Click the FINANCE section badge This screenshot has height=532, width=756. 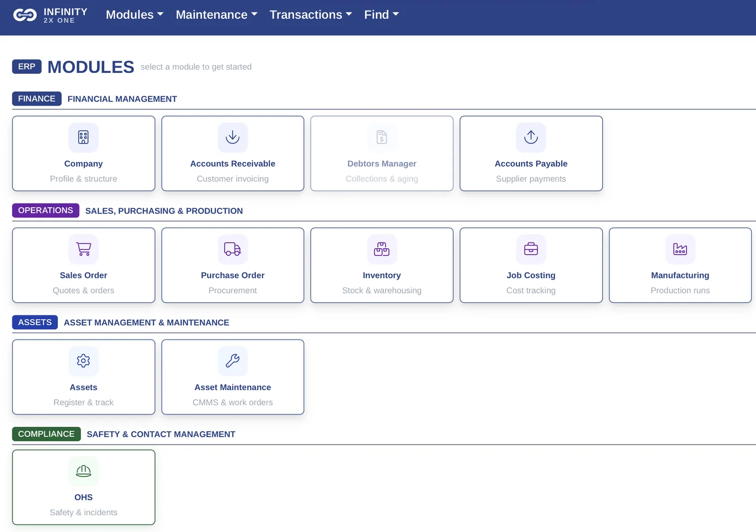point(37,99)
